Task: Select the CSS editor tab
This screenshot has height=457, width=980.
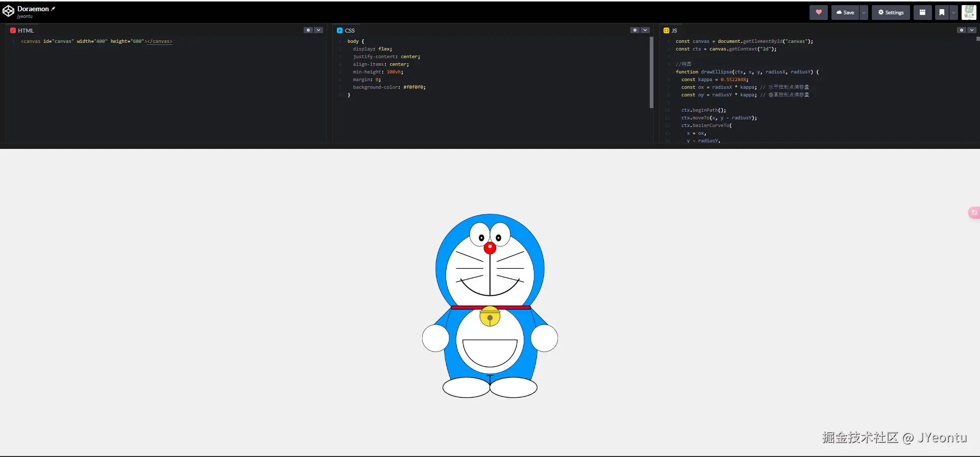Action: [346, 31]
